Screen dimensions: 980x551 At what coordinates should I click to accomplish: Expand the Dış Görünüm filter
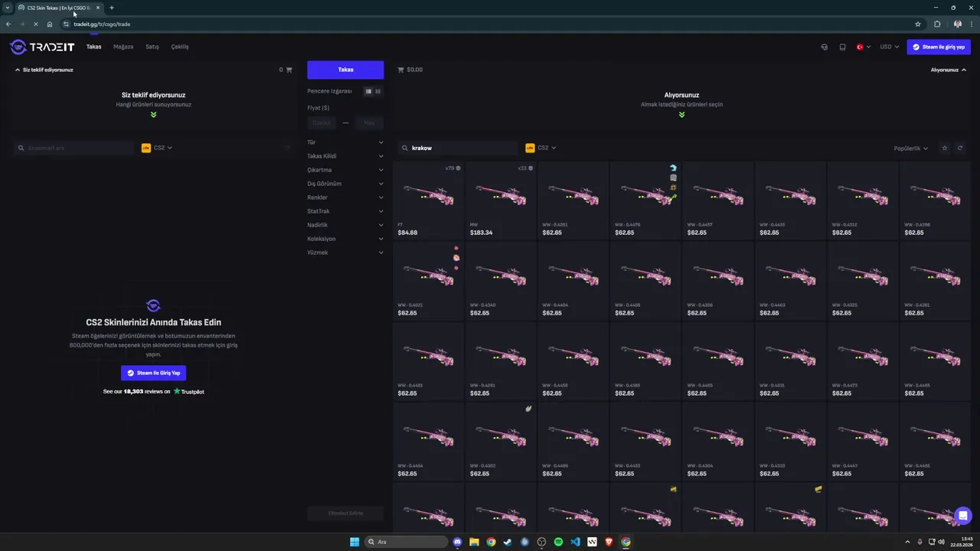coord(345,184)
